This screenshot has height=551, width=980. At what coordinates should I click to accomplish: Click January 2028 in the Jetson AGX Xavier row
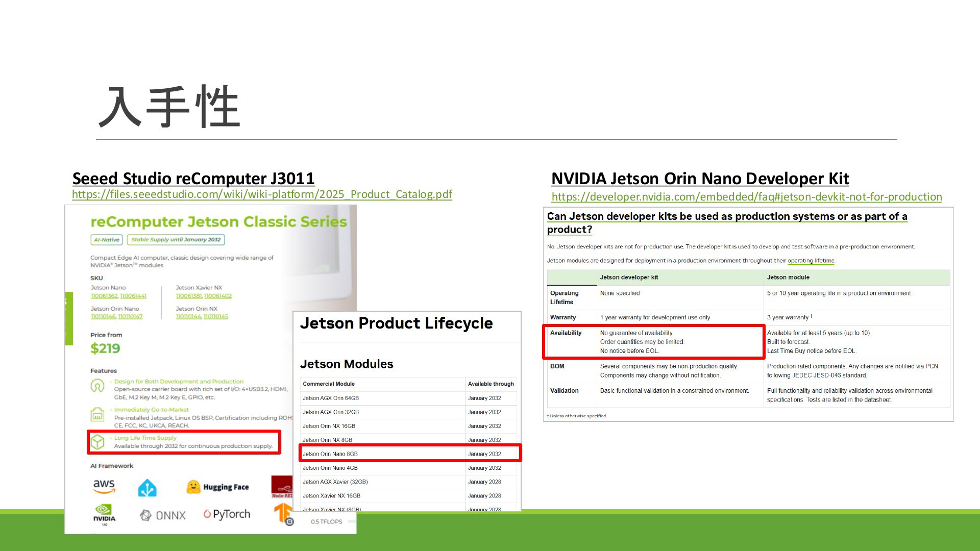484,482
